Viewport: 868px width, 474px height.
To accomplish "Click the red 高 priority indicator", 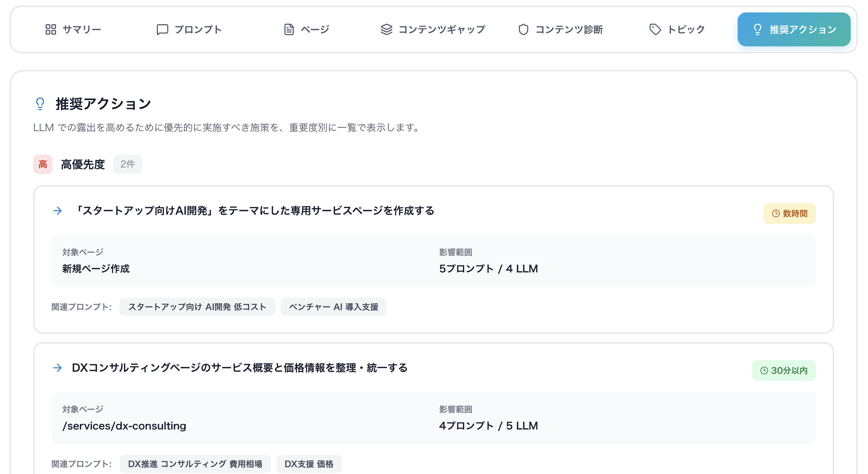I will point(43,165).
